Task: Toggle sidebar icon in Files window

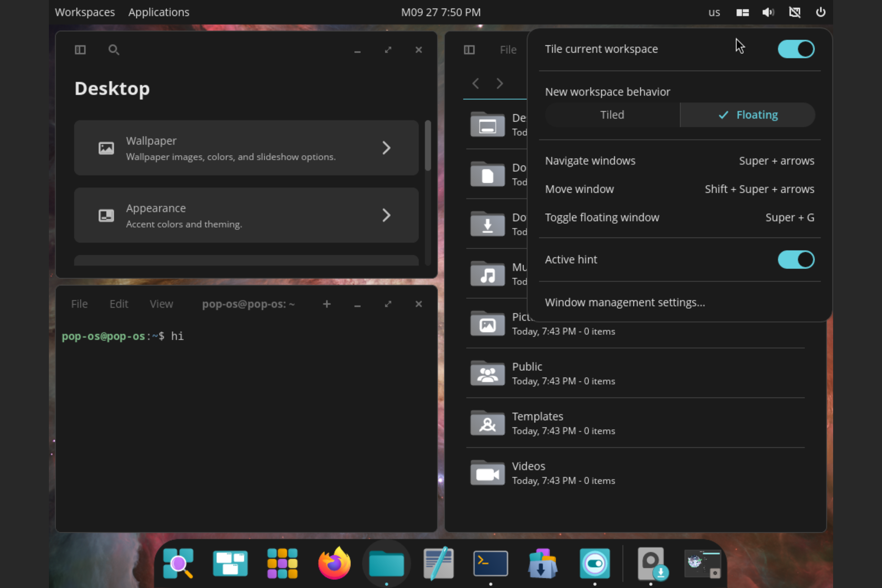Action: point(469,50)
